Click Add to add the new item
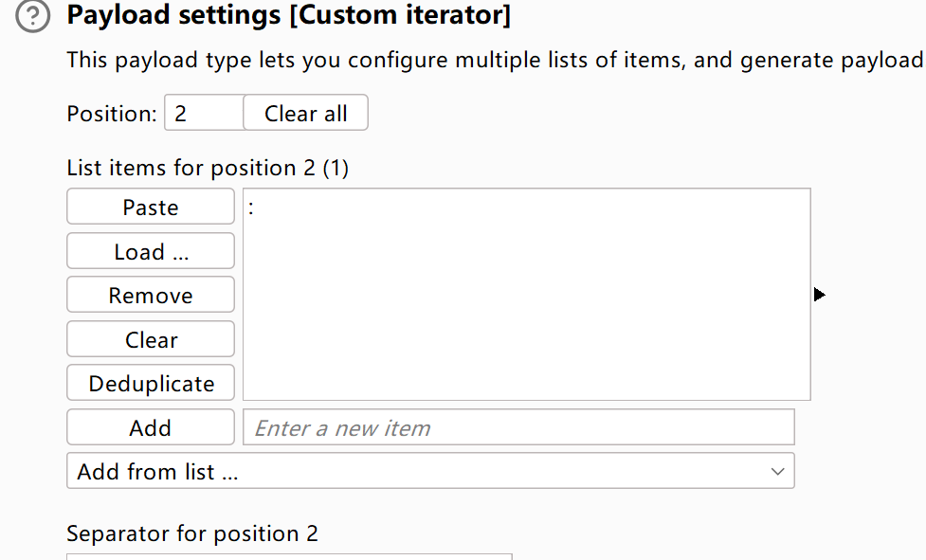The width and height of the screenshot is (926, 560). 151,428
